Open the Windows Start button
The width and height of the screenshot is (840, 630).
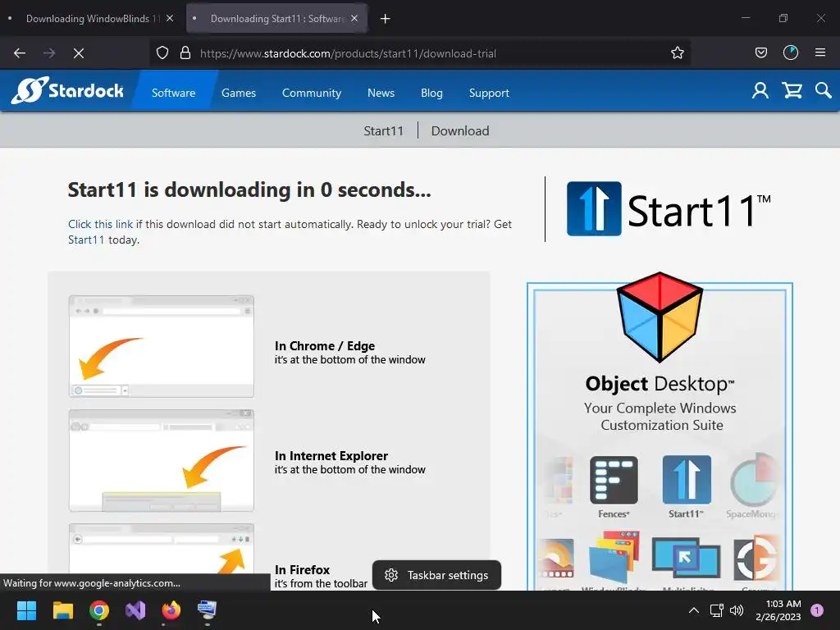(26, 610)
